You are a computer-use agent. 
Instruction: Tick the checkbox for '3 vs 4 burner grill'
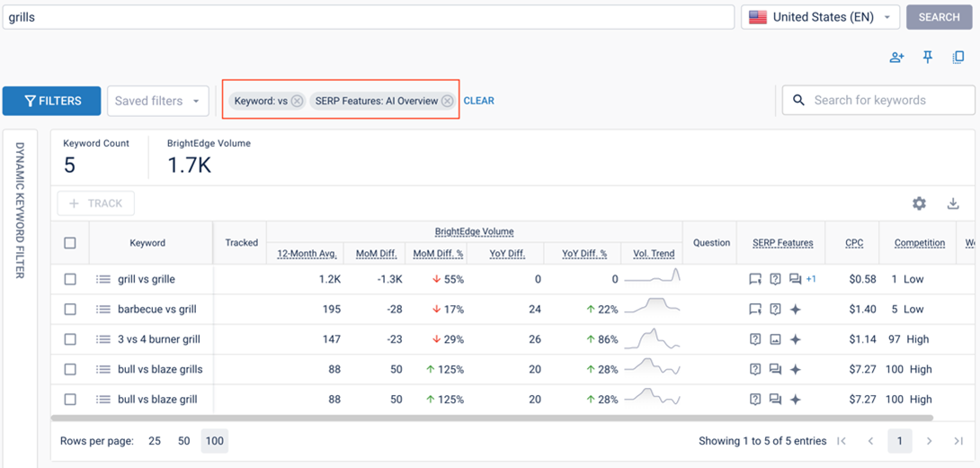point(70,339)
